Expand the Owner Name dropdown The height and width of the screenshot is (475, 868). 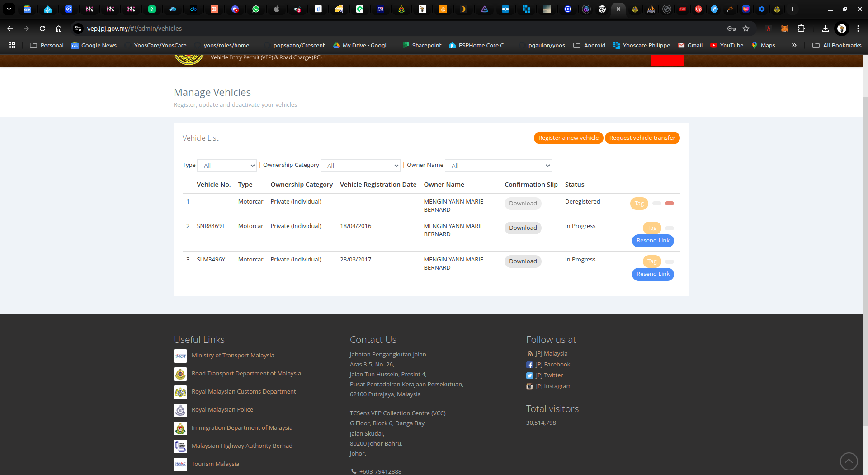point(498,166)
